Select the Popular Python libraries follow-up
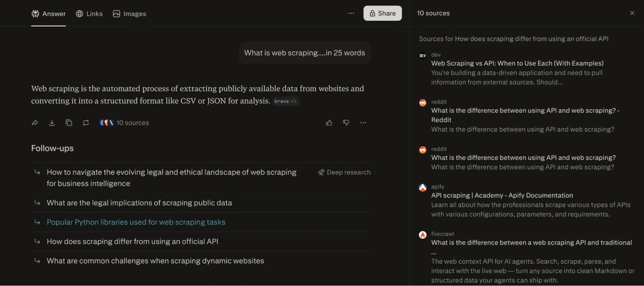This screenshot has width=644, height=286. point(136,222)
